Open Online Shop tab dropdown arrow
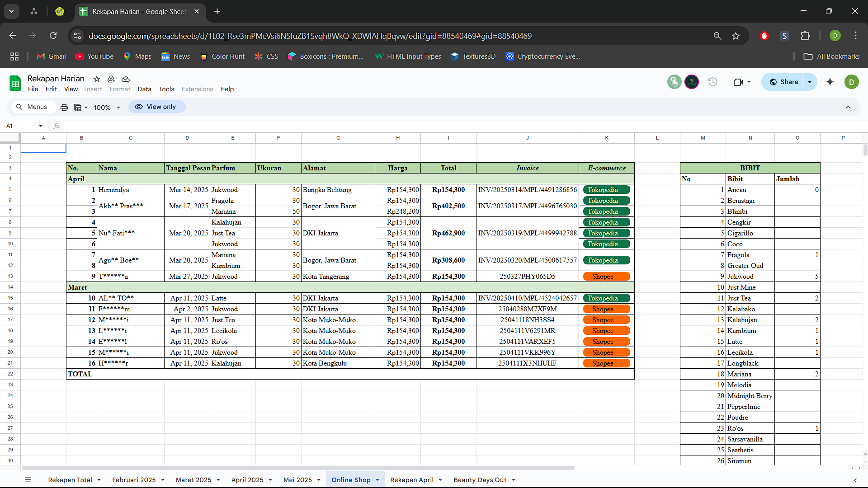The width and height of the screenshot is (868, 488). (377, 480)
